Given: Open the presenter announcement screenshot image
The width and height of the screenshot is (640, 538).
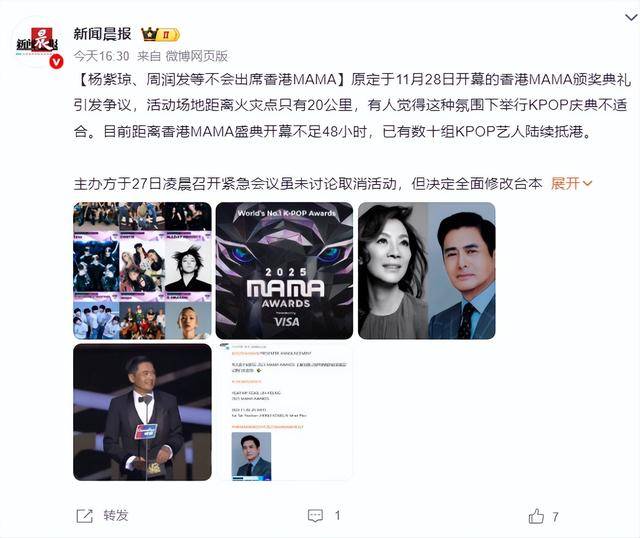Looking at the screenshot, I should point(284,412).
